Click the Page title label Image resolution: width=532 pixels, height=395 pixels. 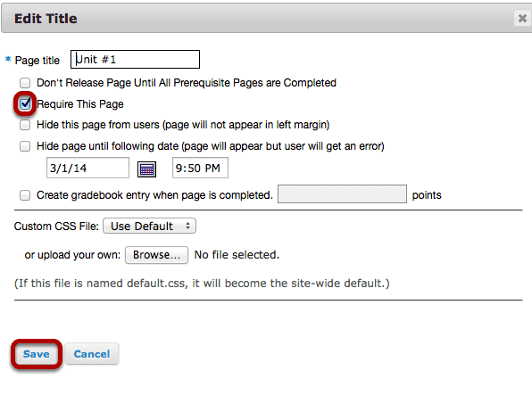pos(37,61)
